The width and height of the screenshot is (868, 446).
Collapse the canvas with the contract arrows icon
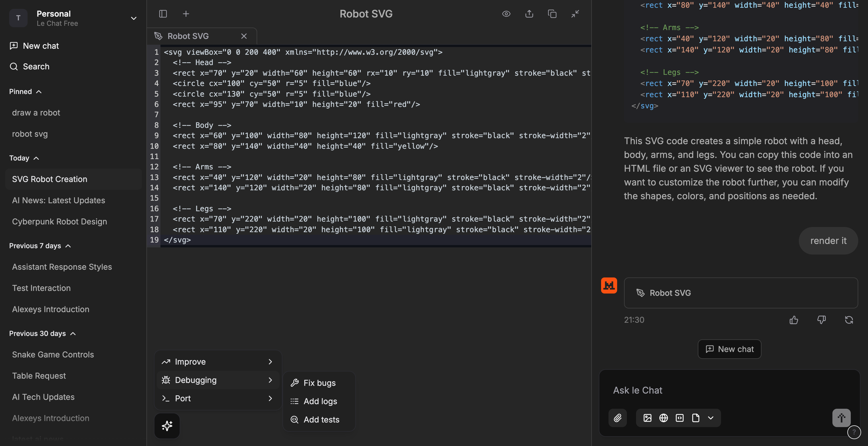[x=575, y=14]
